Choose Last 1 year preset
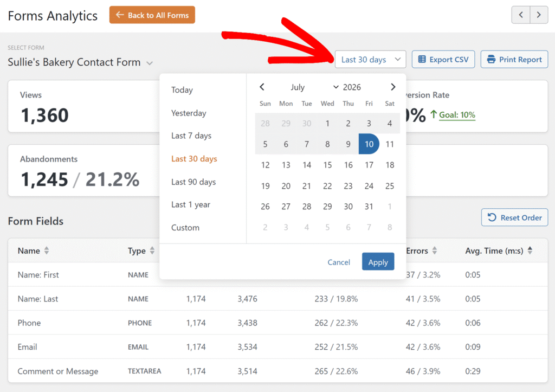 click(190, 205)
